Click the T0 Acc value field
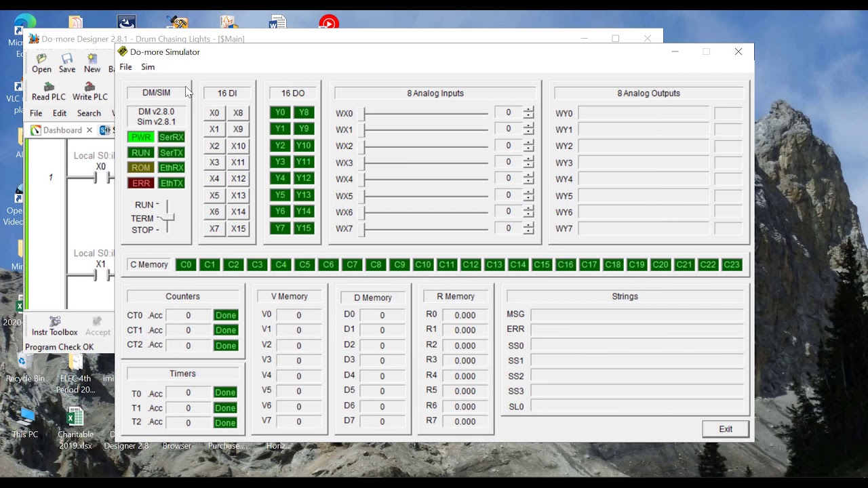868x488 pixels. [x=189, y=392]
